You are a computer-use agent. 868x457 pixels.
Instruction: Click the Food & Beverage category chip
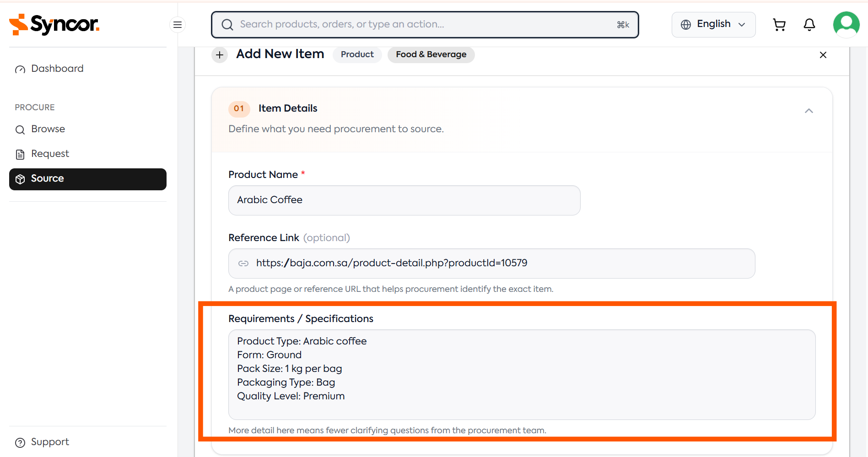coord(431,54)
